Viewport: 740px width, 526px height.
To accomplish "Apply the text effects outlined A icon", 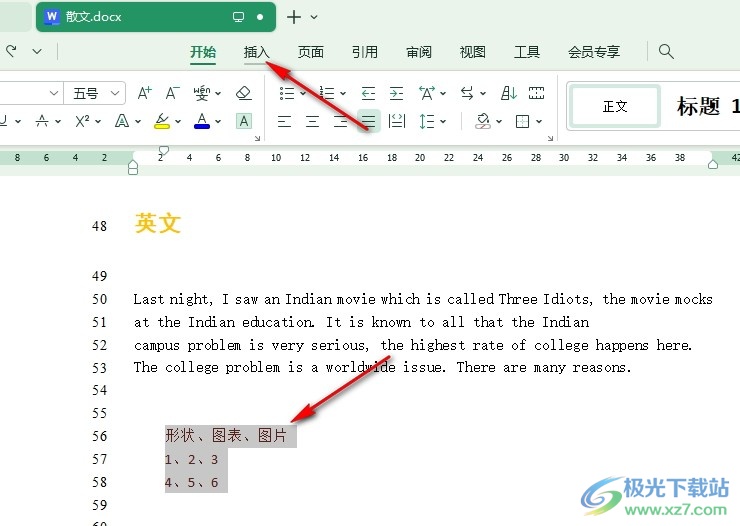I will pos(122,121).
